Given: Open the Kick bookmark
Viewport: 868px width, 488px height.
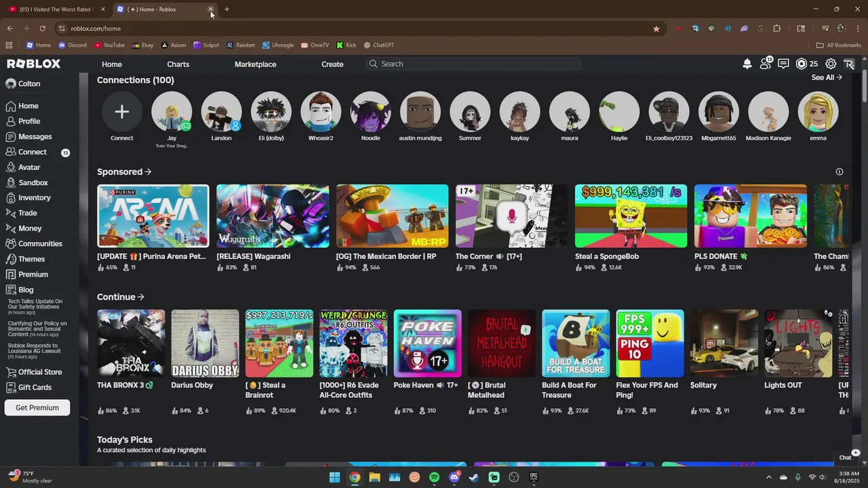Looking at the screenshot, I should (346, 45).
